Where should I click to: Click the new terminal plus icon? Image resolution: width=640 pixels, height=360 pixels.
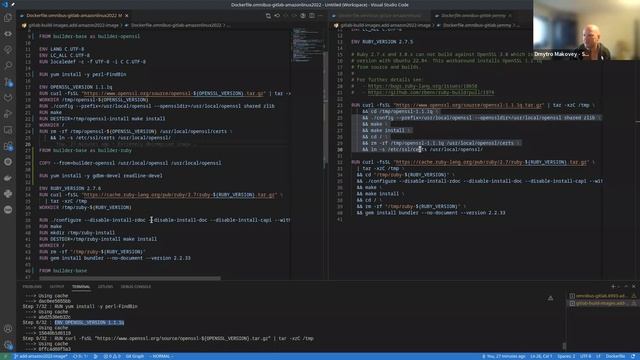(x=613, y=287)
